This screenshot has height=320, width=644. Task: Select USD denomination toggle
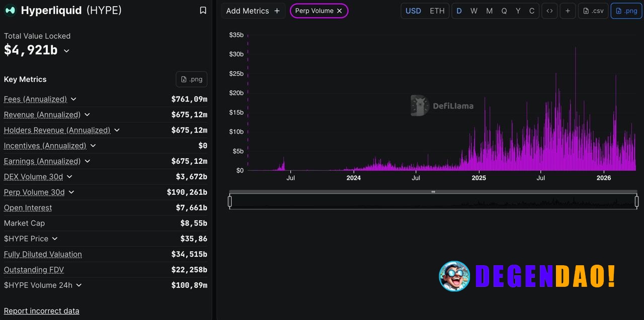413,11
